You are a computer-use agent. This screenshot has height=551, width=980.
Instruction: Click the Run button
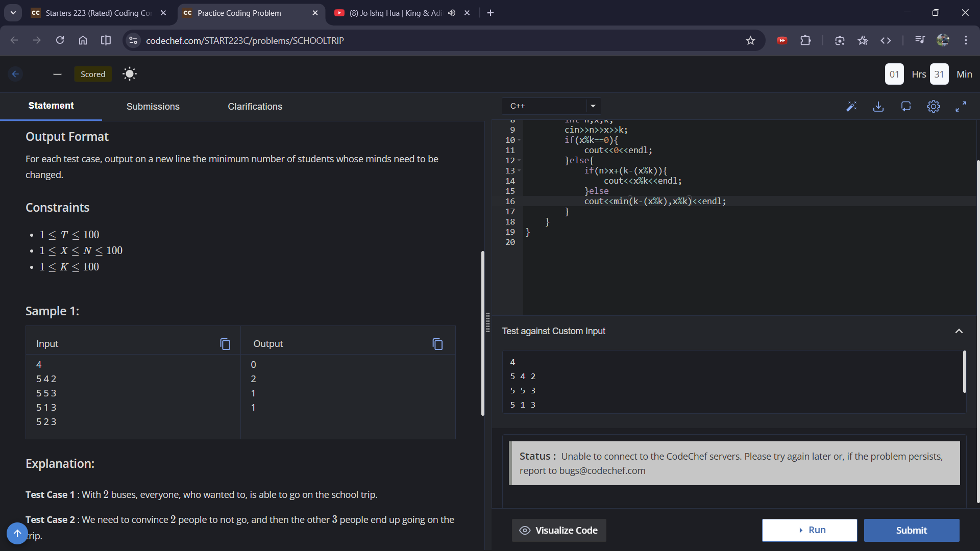[x=810, y=530]
